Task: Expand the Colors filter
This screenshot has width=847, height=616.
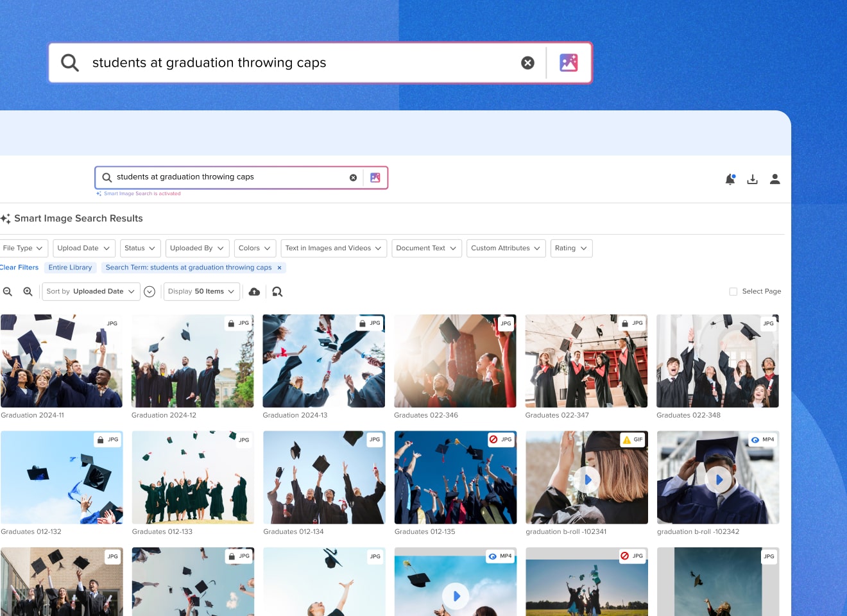Action: tap(255, 248)
